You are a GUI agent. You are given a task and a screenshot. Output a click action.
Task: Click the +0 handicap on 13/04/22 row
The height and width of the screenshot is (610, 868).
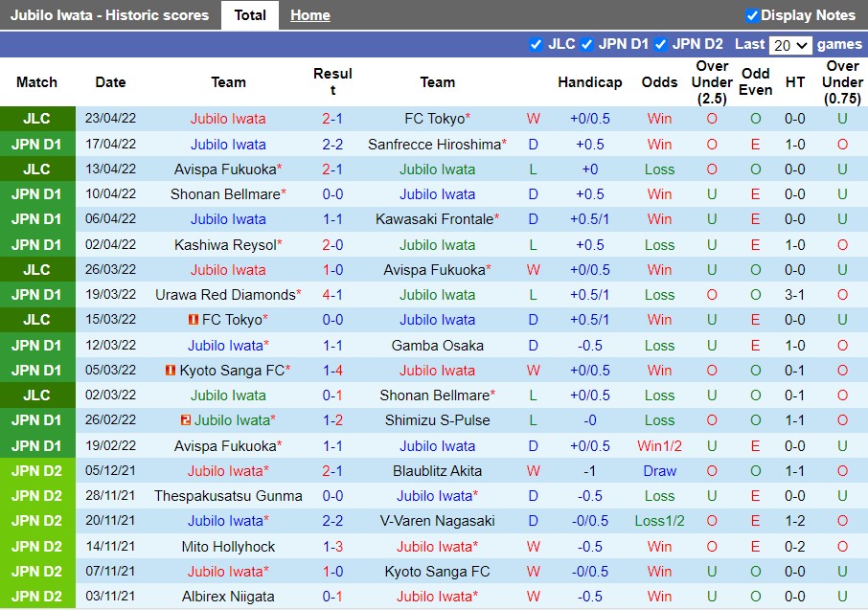coord(589,169)
